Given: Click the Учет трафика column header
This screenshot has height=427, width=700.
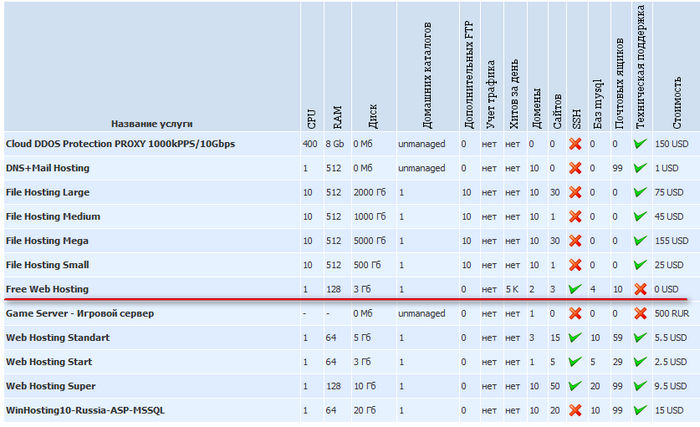Looking at the screenshot, I should pos(491,94).
